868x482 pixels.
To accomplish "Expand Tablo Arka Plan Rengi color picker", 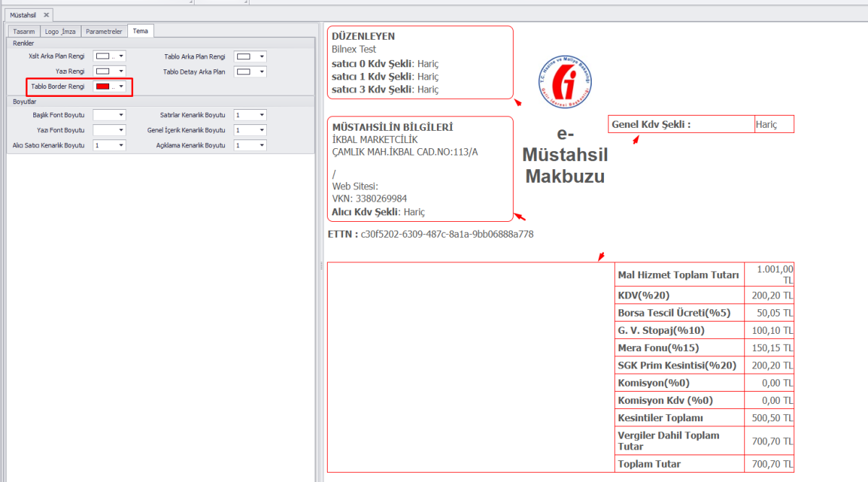I will 261,56.
